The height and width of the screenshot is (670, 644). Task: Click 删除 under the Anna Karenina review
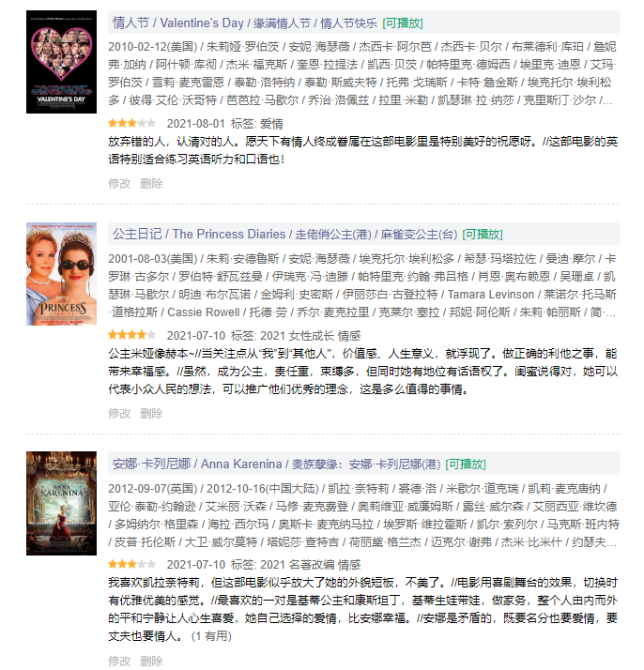coord(151,661)
